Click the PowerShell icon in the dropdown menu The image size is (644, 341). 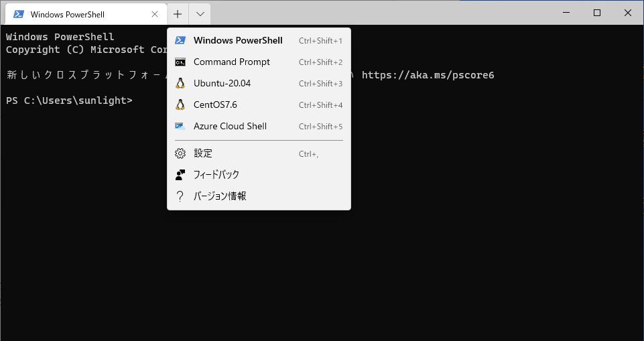pos(180,40)
